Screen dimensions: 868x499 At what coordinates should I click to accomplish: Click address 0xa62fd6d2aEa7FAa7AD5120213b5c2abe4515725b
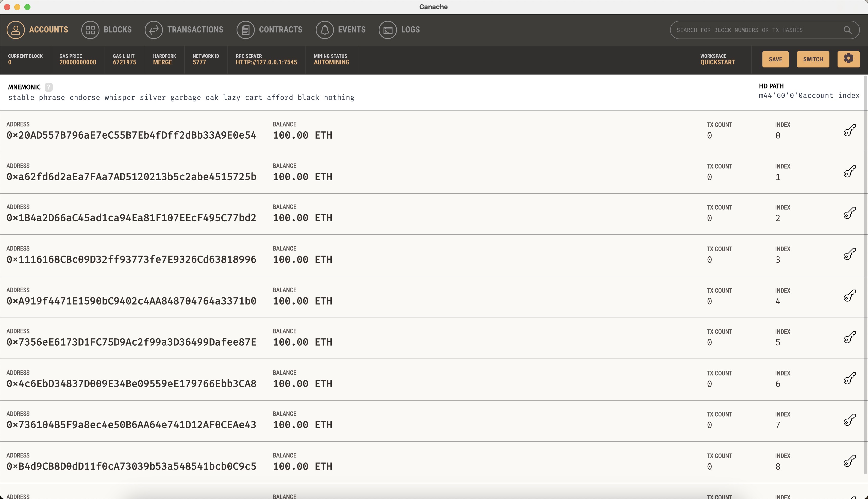point(131,177)
